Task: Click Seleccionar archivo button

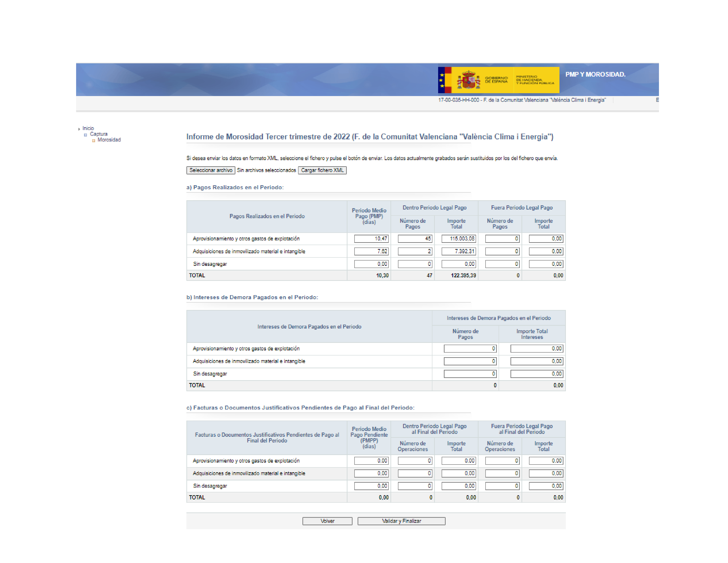Action: click(211, 170)
